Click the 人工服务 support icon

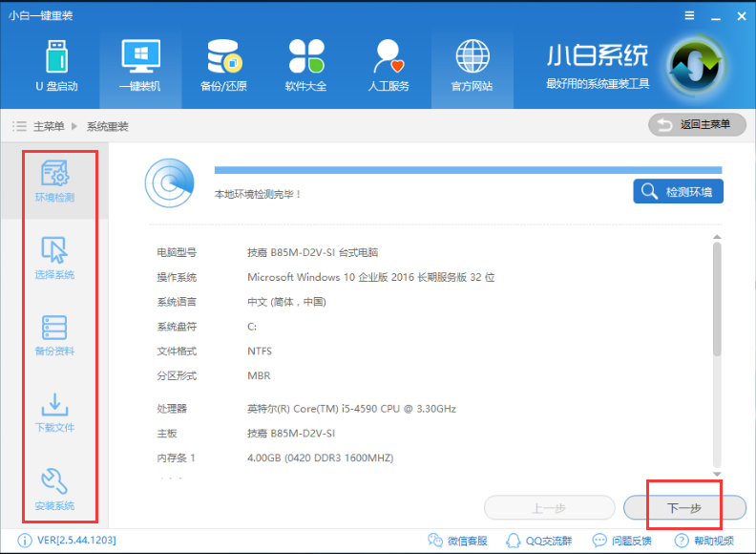coord(388,65)
